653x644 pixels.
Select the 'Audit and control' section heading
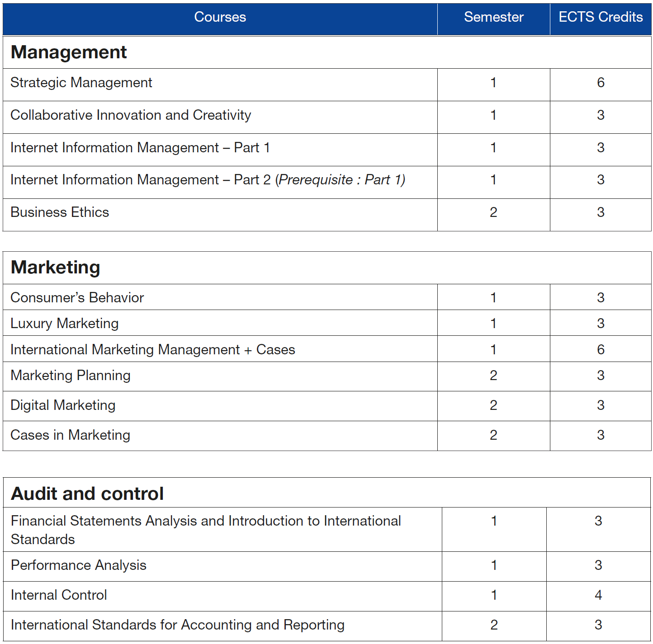(87, 494)
